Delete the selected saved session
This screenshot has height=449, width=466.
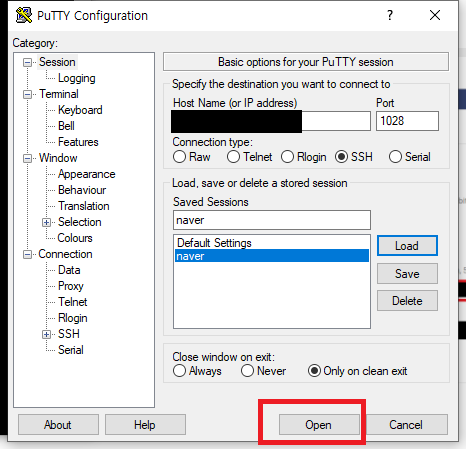[407, 301]
